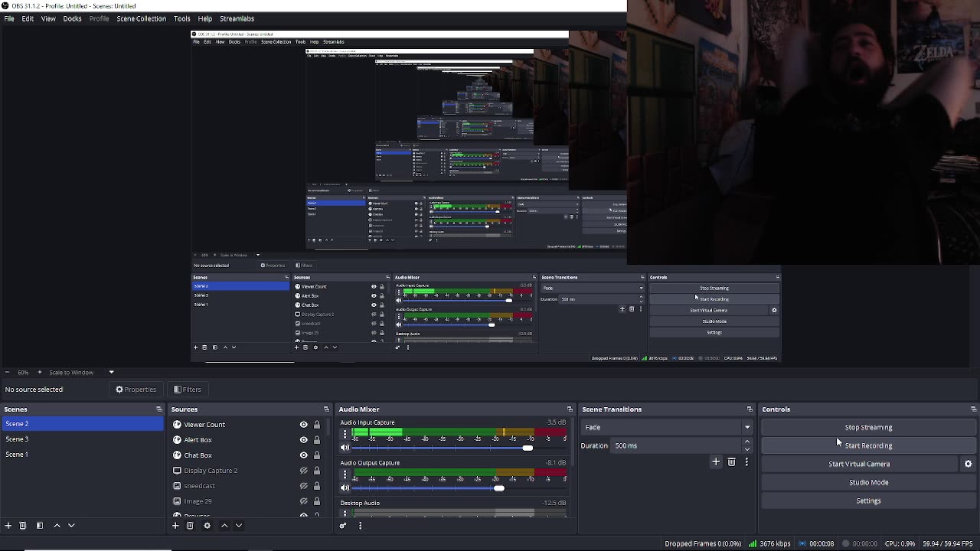Increase transition duration with up arrow
The height and width of the screenshot is (551, 980).
click(x=747, y=442)
